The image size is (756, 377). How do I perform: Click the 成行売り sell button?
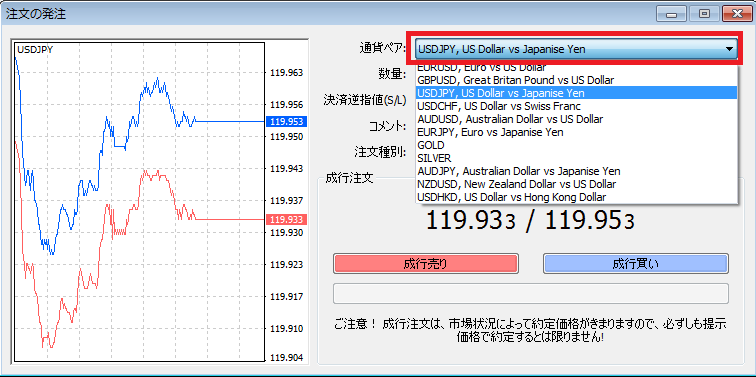426,264
